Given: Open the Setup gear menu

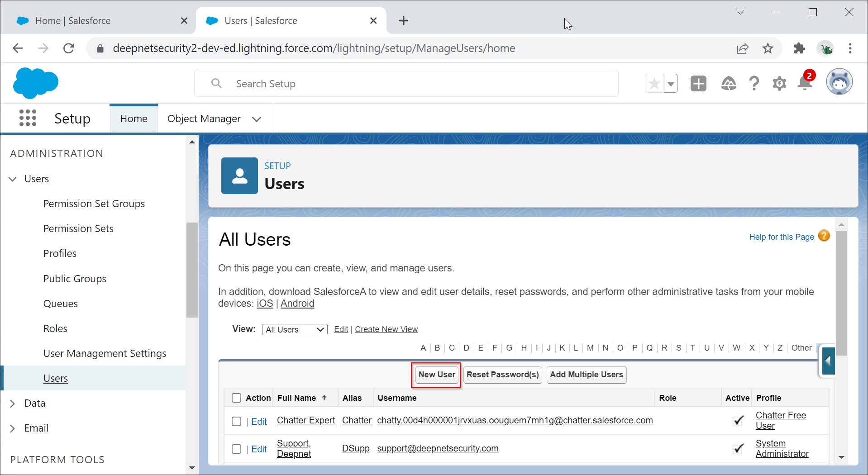Looking at the screenshot, I should pos(779,84).
